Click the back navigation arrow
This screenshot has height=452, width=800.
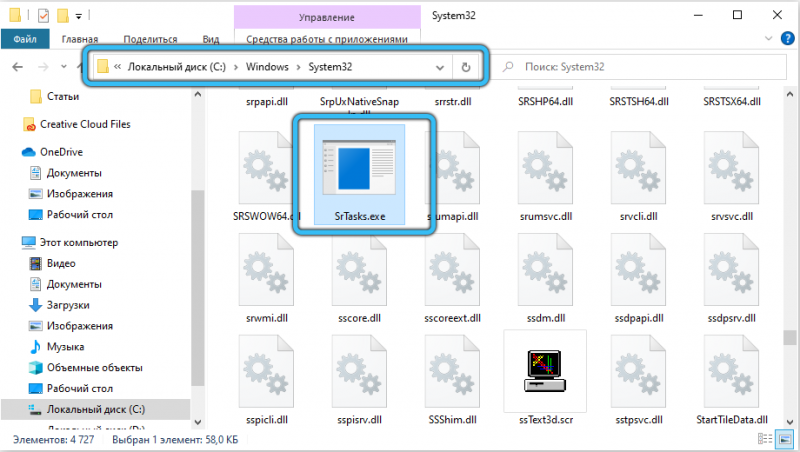click(17, 67)
